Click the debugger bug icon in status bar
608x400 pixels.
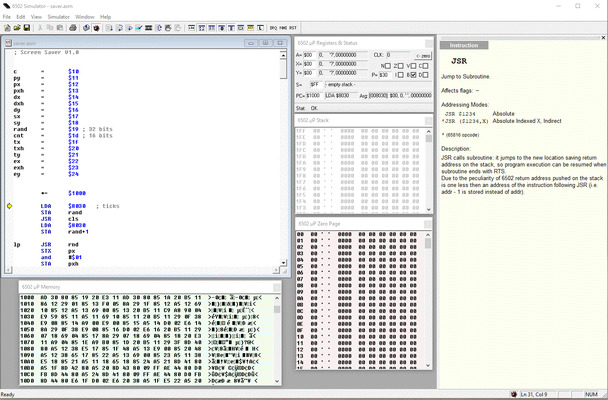[514, 394]
